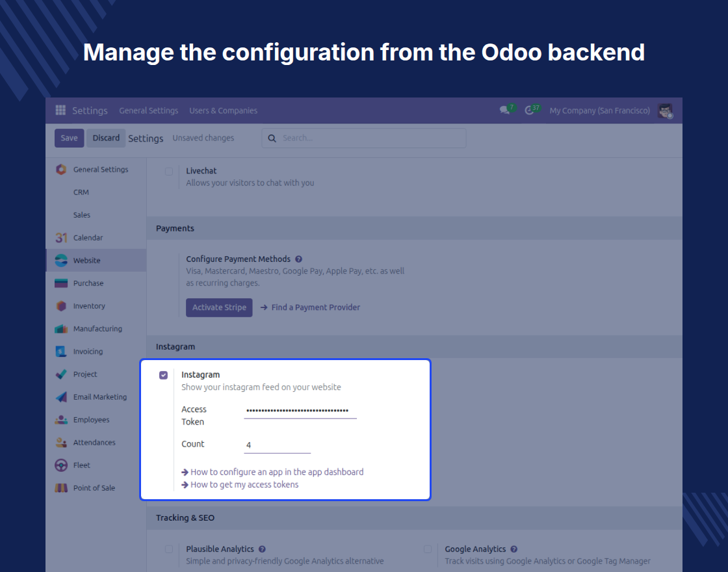
Task: Click the Instagram Access Token field
Action: 300,410
